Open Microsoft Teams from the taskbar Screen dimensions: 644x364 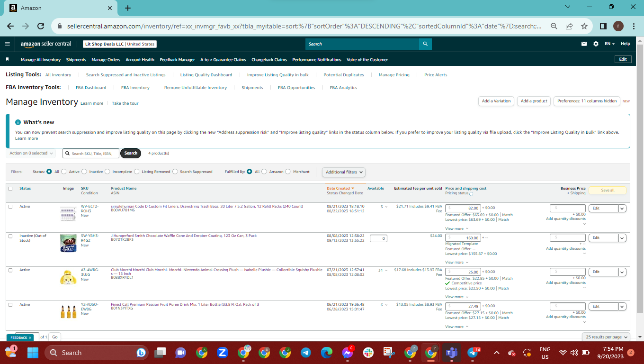tap(452, 353)
